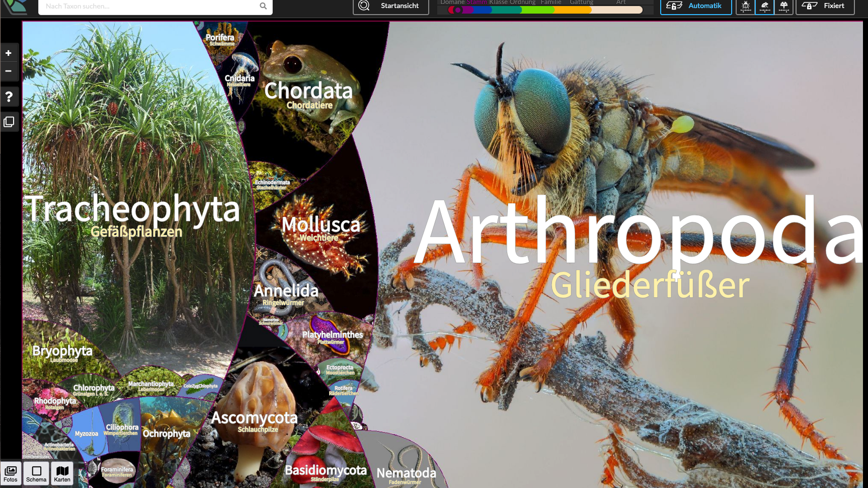Enable Automatik mode
868x488 pixels.
click(x=695, y=6)
